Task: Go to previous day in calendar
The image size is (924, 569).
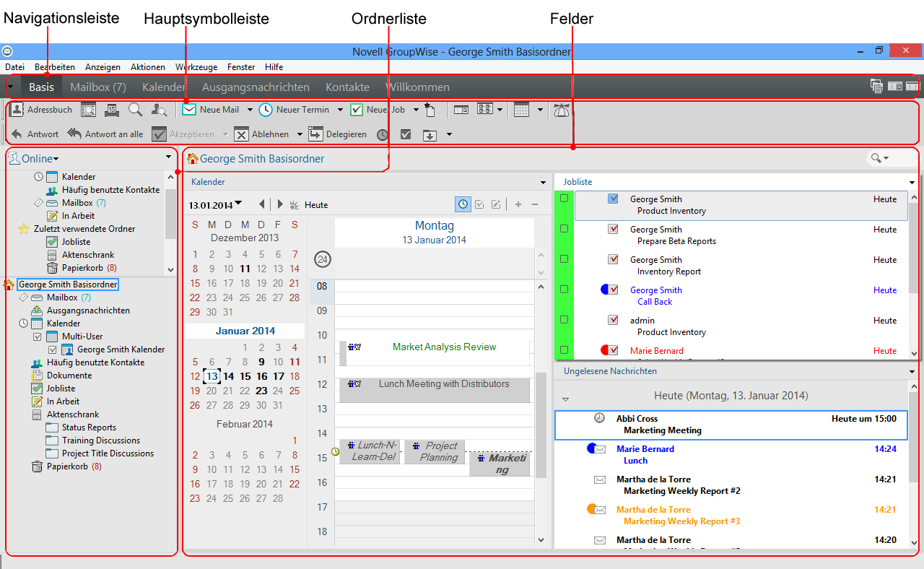Action: (x=262, y=204)
